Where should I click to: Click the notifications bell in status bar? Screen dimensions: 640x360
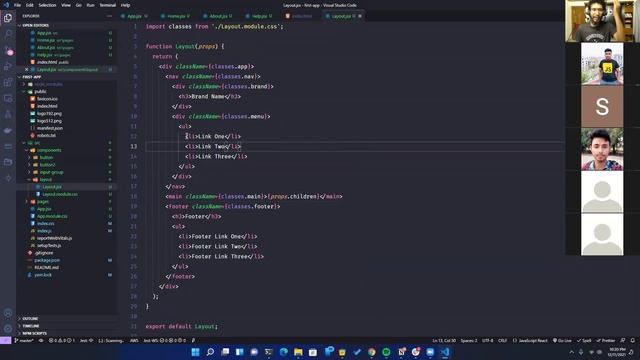(633, 340)
